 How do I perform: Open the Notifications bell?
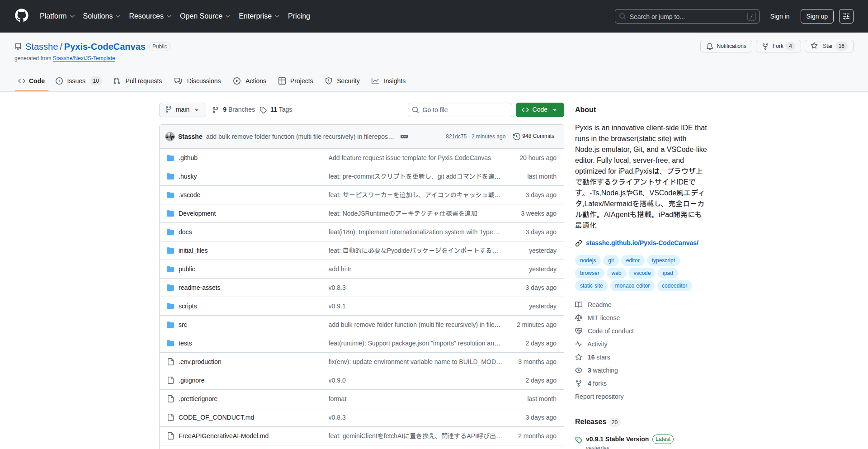[710, 46]
